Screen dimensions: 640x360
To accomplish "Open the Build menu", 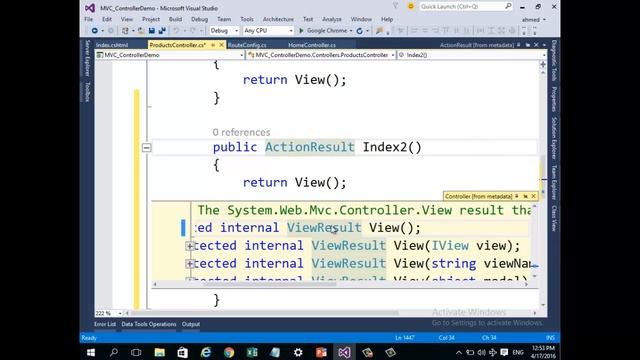I will tap(176, 19).
